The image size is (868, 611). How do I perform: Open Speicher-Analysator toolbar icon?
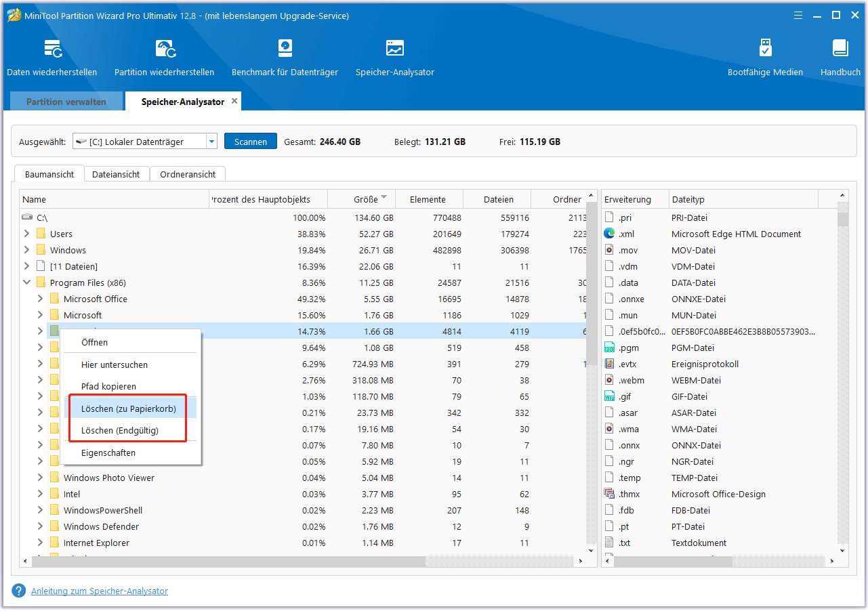click(x=395, y=58)
